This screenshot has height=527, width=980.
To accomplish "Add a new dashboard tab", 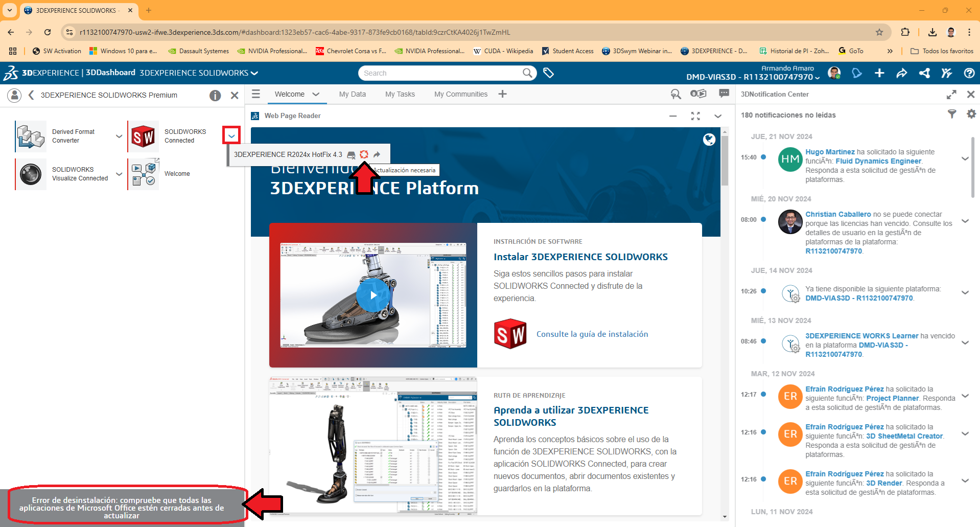I will click(503, 94).
